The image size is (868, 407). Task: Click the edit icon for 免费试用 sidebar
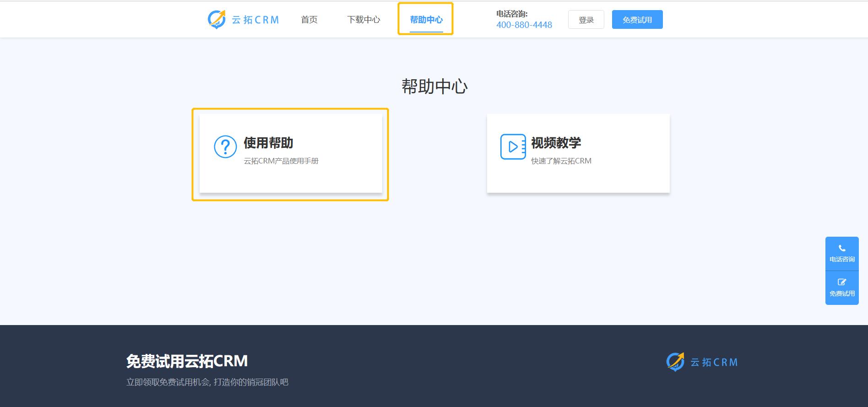click(842, 282)
